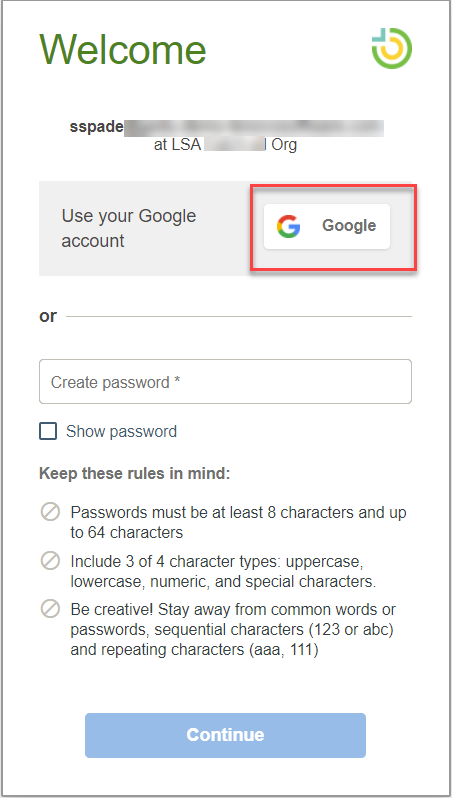Click the LSA Org organization name
Screen dimensions: 452x798
click(225, 146)
